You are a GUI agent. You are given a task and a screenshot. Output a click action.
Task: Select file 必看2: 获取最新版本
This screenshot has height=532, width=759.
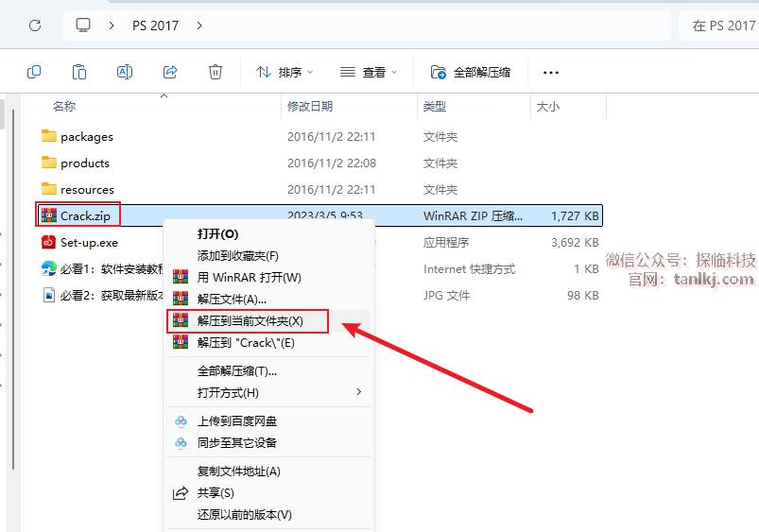click(112, 295)
